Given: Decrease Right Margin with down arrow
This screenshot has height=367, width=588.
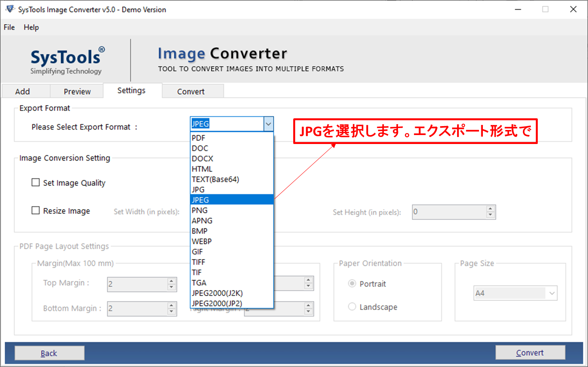Looking at the screenshot, I should point(308,312).
